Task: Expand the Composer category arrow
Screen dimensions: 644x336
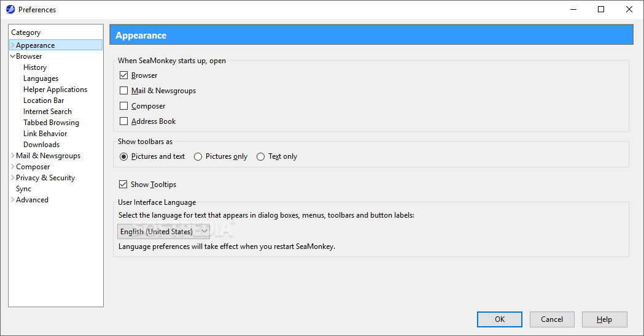Action: (13, 167)
